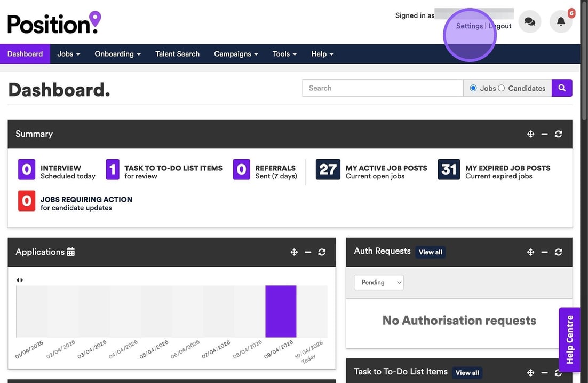Open the Settings link
This screenshot has width=588, height=383.
pos(470,26)
